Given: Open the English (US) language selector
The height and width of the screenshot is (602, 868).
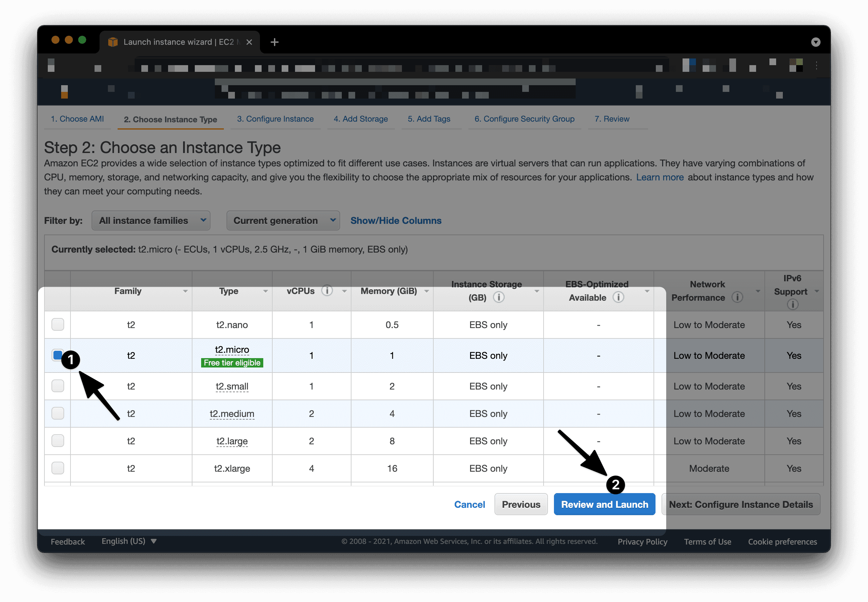Looking at the screenshot, I should (x=129, y=541).
